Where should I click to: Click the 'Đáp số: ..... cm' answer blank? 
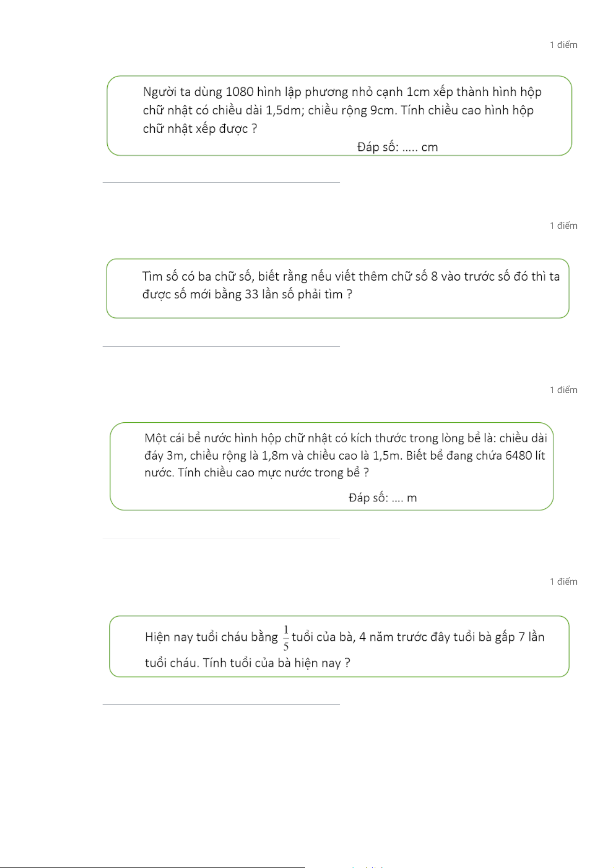pyautogui.click(x=397, y=147)
